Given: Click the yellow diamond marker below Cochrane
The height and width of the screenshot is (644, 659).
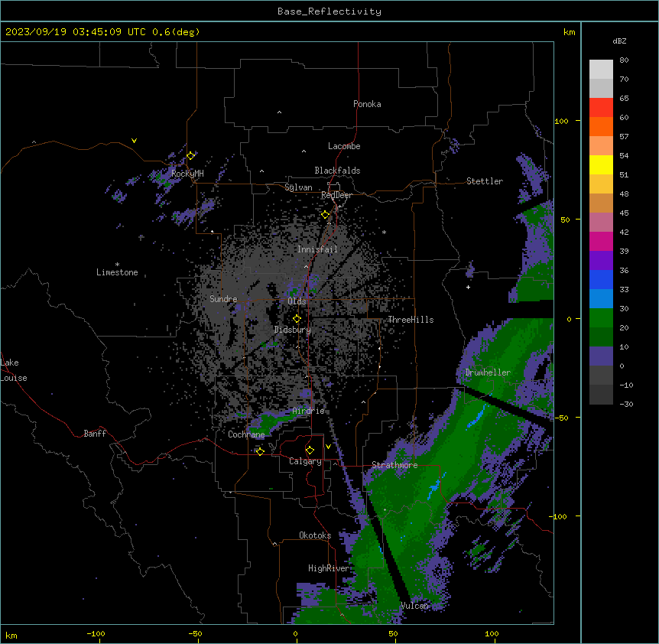Looking at the screenshot, I should [260, 451].
